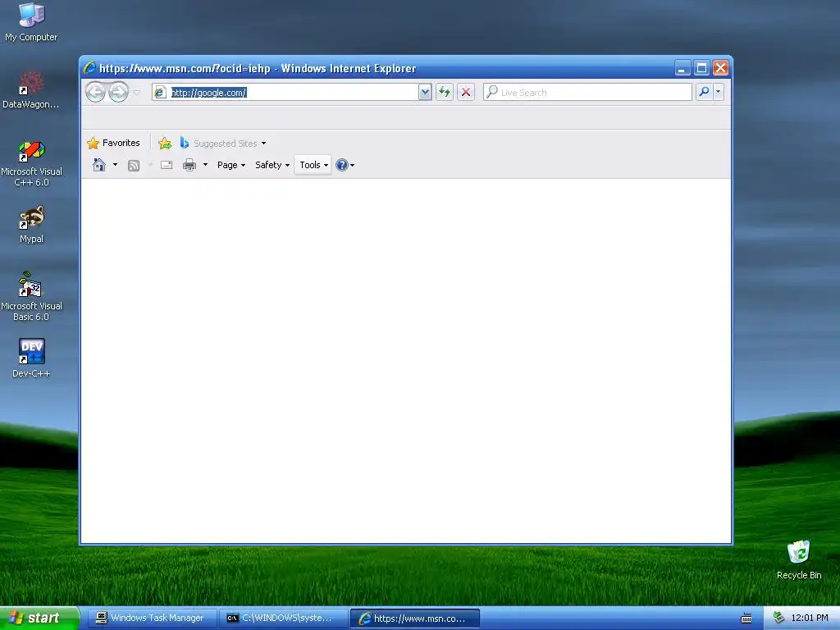This screenshot has height=630, width=840.
Task: Click the Home page icon
Action: (99, 165)
